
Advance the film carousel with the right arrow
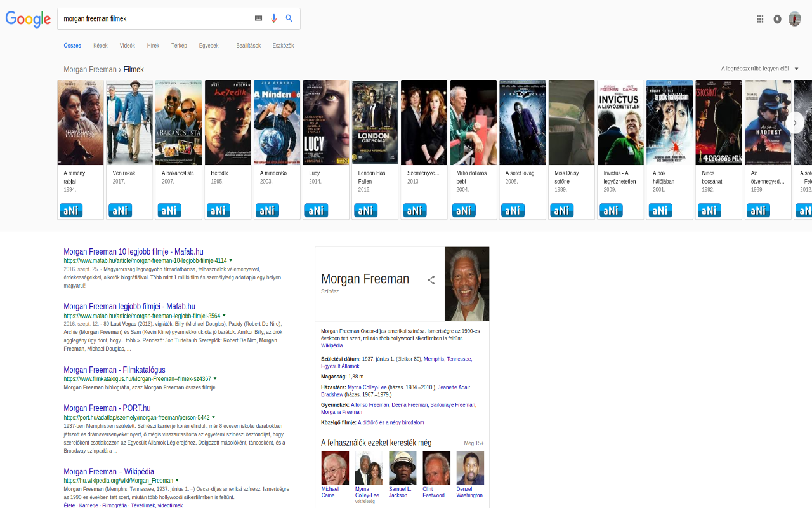pos(795,123)
